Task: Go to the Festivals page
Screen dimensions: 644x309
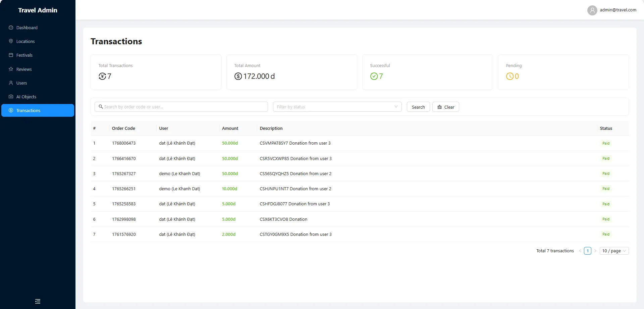Action: pyautogui.click(x=38, y=55)
